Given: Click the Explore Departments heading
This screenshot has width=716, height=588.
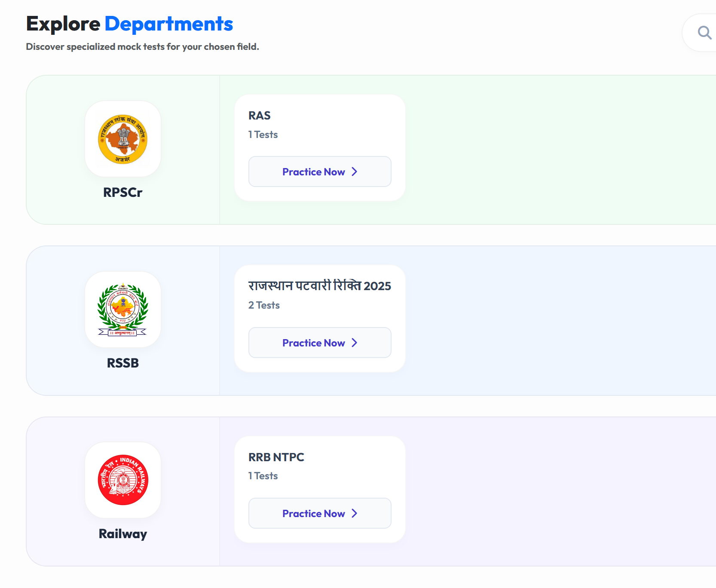Looking at the screenshot, I should [x=129, y=24].
